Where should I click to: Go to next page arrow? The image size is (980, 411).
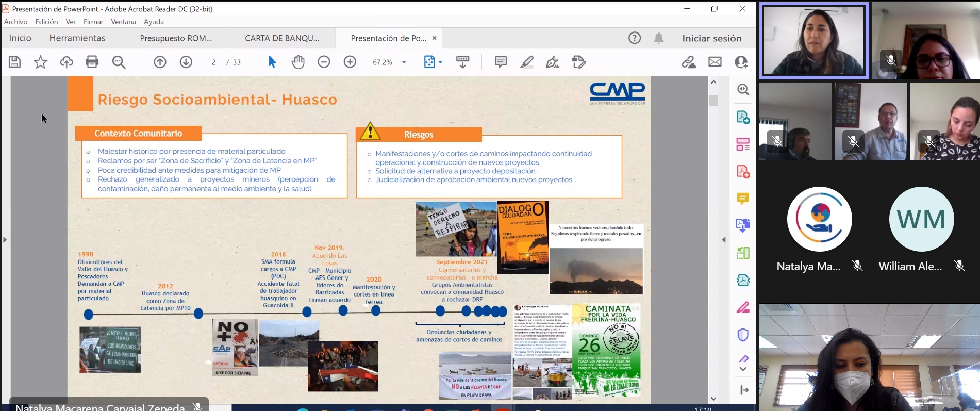click(186, 62)
